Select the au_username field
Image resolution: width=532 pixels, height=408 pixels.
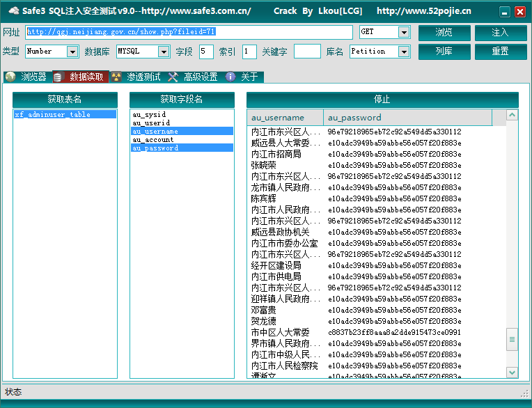click(x=182, y=131)
